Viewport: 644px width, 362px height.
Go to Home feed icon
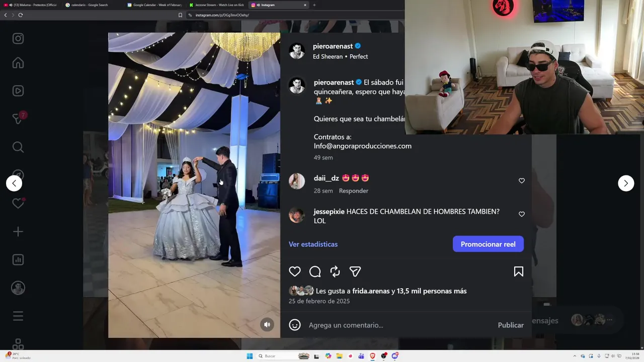coord(18,63)
